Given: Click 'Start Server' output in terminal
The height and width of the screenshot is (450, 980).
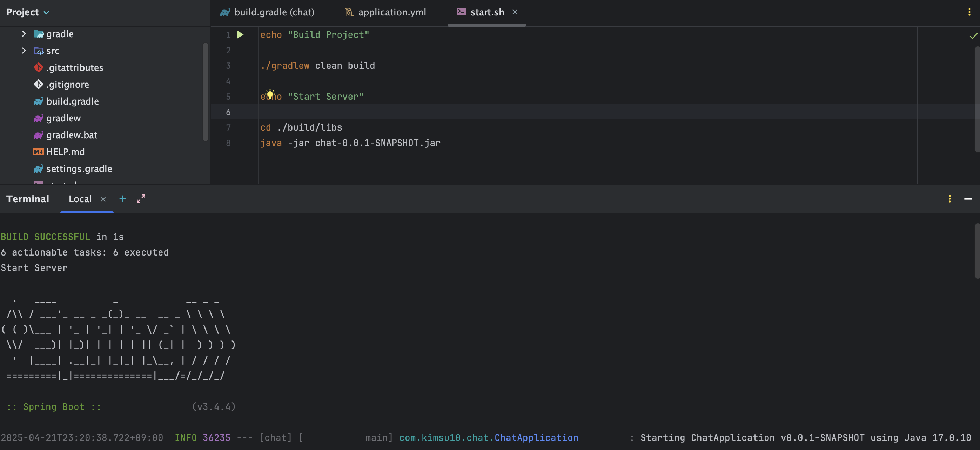Looking at the screenshot, I should (34, 267).
